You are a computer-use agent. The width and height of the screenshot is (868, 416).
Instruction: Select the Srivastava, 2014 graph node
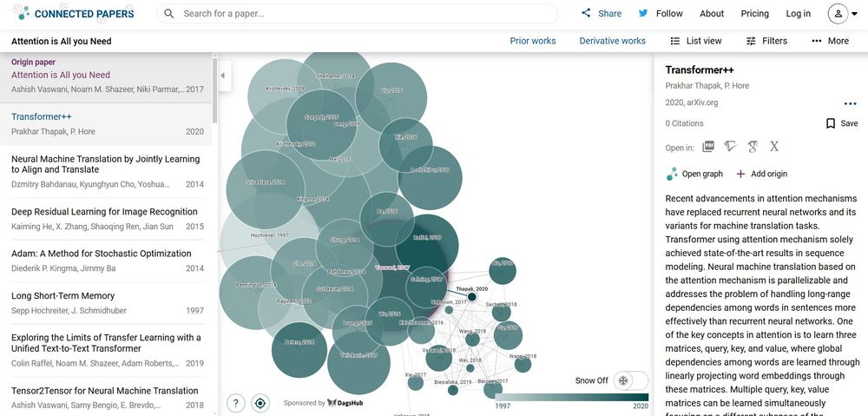coord(266,190)
